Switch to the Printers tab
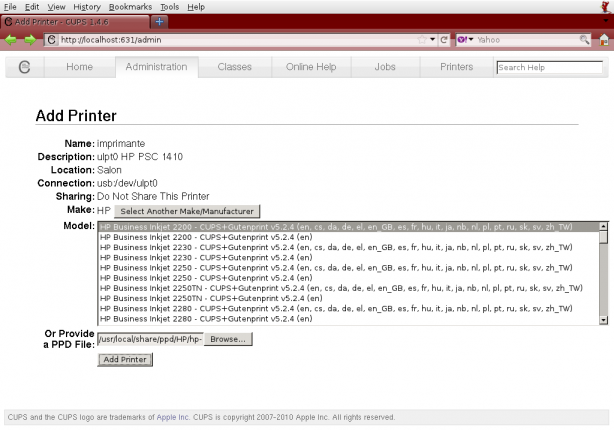The image size is (614, 430). 456,67
